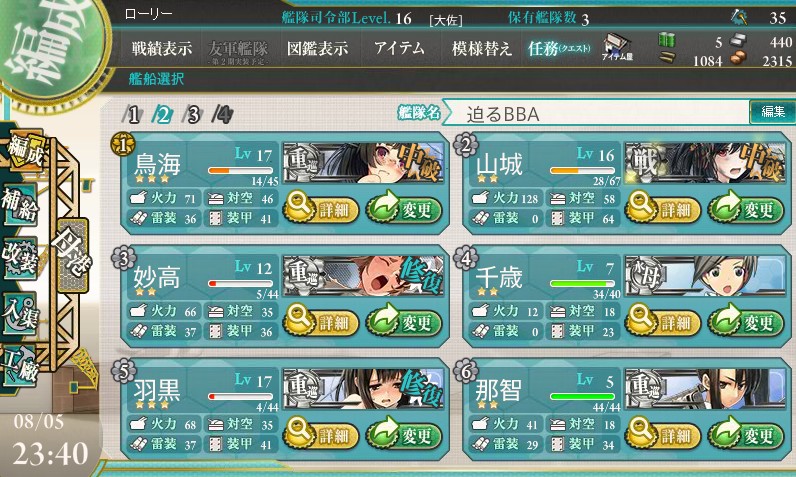Click 変更 button for 妙高
The width and height of the screenshot is (796, 477).
tap(404, 322)
